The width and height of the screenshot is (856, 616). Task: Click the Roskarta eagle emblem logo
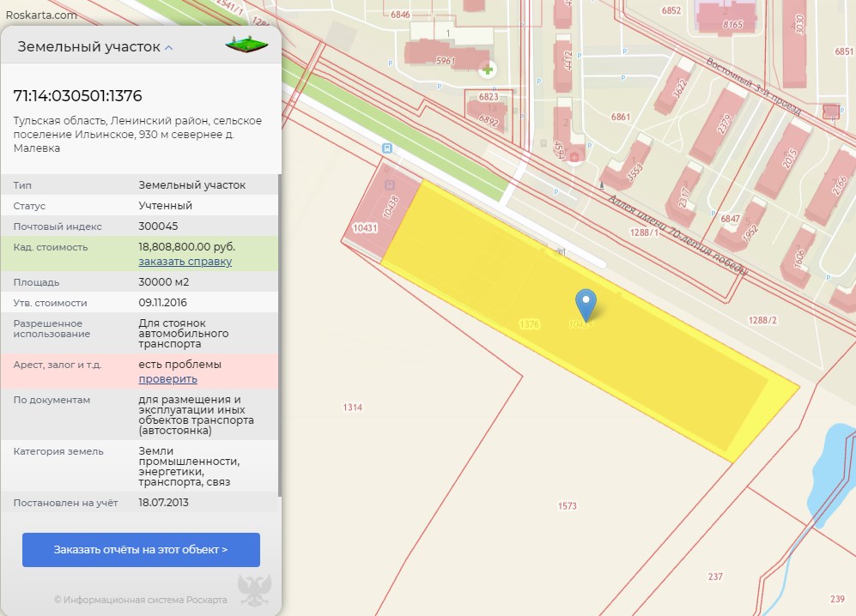coord(253,592)
